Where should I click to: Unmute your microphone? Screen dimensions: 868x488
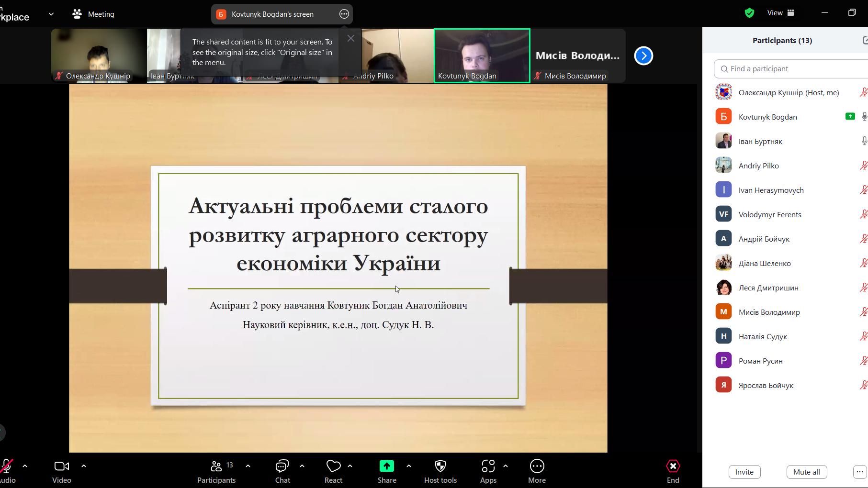(7, 466)
